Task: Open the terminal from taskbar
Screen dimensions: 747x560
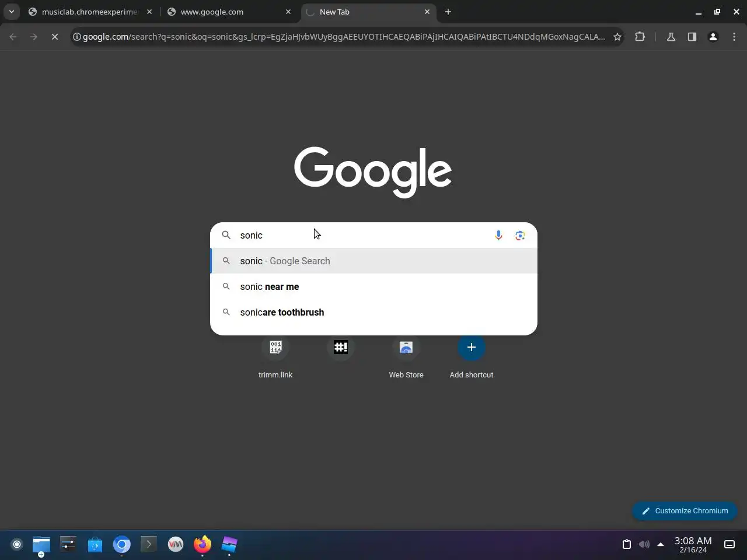Action: (x=149, y=544)
